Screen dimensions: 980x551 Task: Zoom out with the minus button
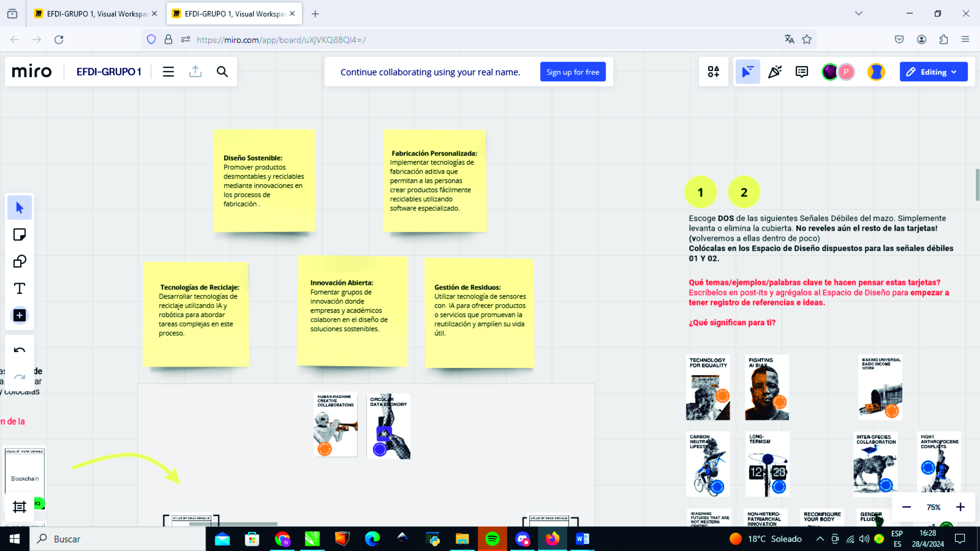[x=907, y=507]
